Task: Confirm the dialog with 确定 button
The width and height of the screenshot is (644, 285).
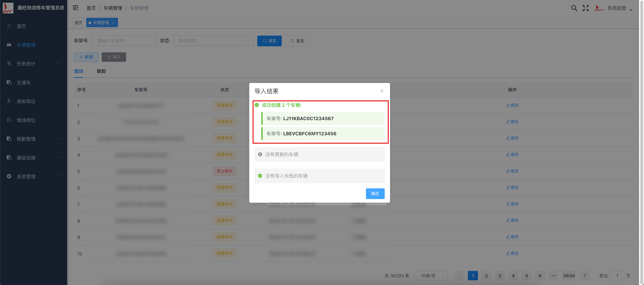Action: click(x=375, y=194)
